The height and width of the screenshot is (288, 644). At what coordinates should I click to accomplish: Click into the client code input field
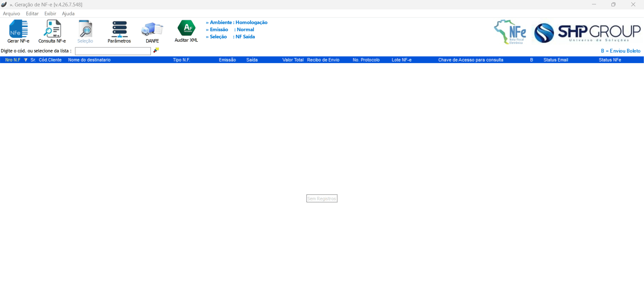113,51
